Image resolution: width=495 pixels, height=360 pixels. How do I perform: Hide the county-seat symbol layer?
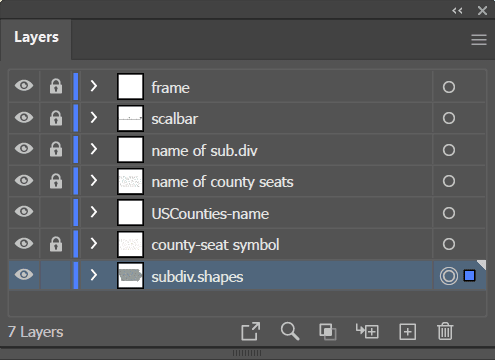(x=24, y=243)
